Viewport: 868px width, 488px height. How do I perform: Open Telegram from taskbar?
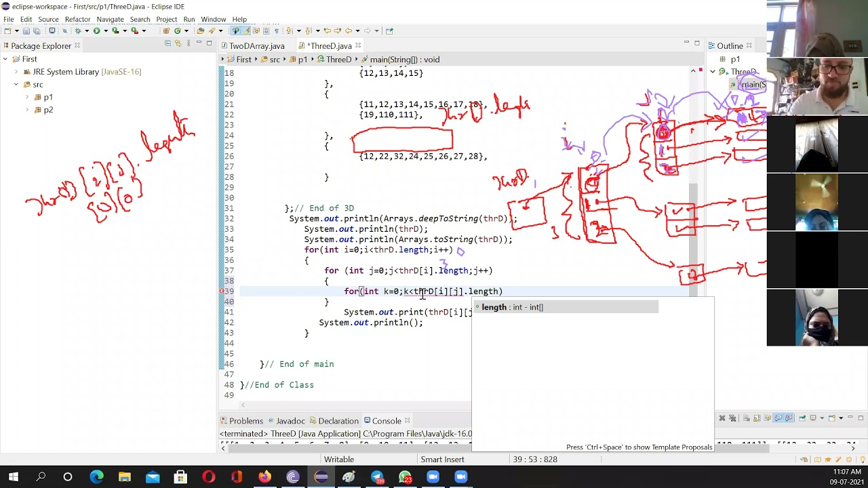pyautogui.click(x=377, y=477)
